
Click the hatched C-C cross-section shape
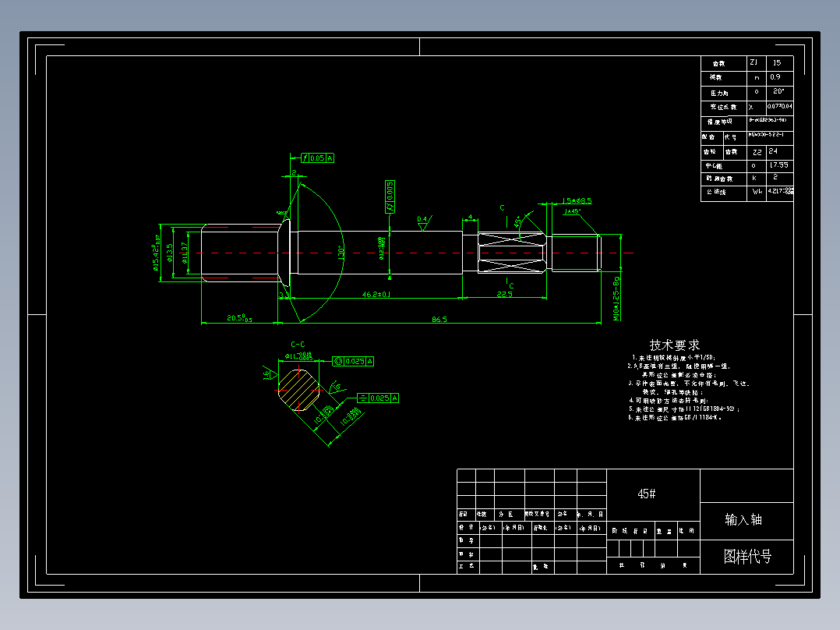pyautogui.click(x=299, y=390)
